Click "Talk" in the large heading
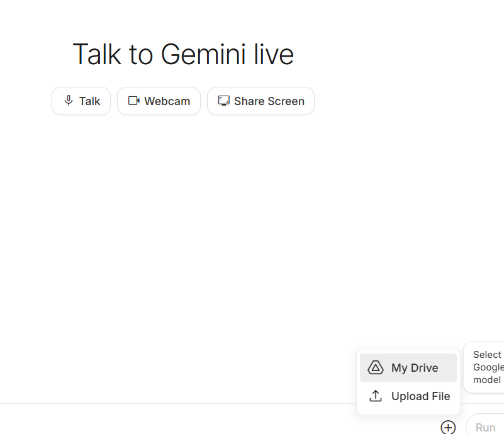Viewport: 504px width, 434px height. tap(97, 55)
